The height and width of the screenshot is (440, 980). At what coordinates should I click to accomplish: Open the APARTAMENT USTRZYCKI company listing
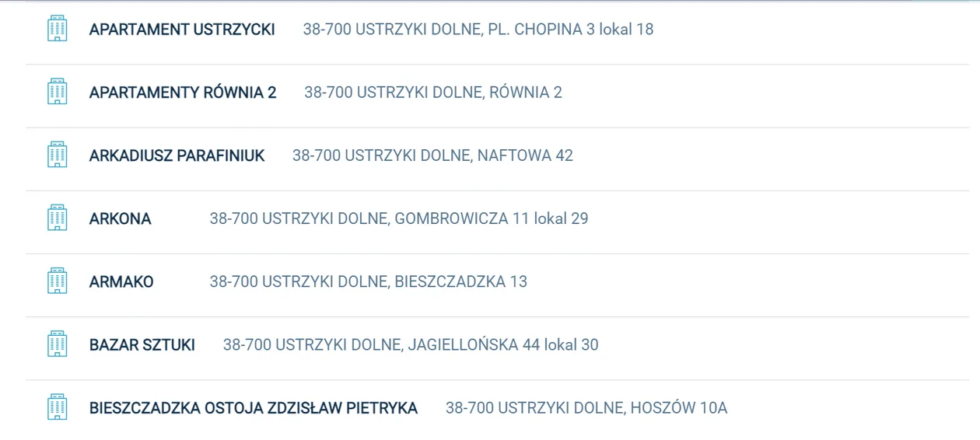(x=182, y=30)
